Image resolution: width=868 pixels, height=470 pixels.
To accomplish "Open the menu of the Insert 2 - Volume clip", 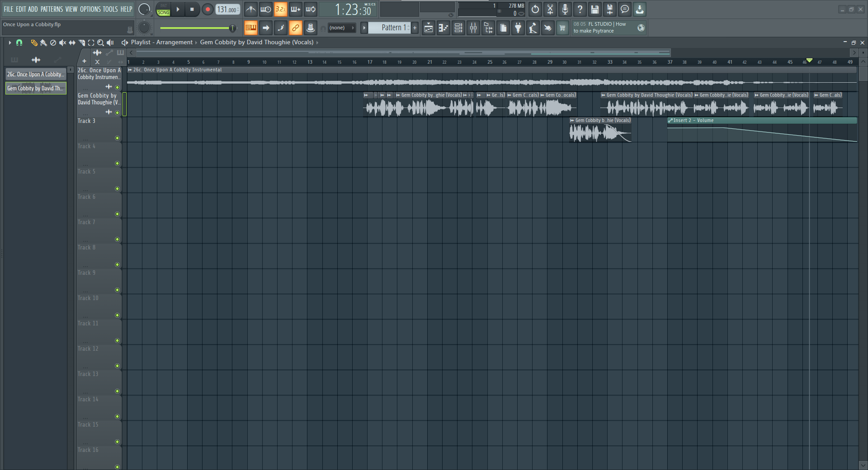I will 670,121.
